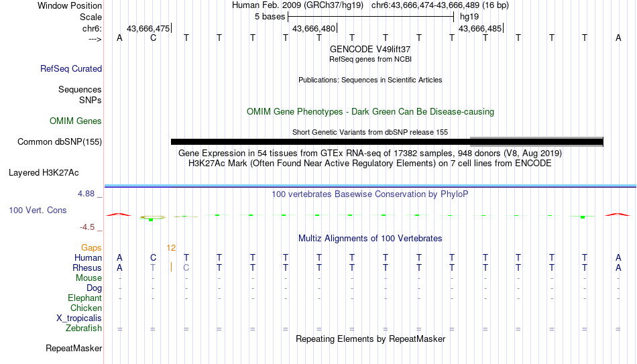Select the Chicken species row label
The width and height of the screenshot is (637, 364).
86,308
